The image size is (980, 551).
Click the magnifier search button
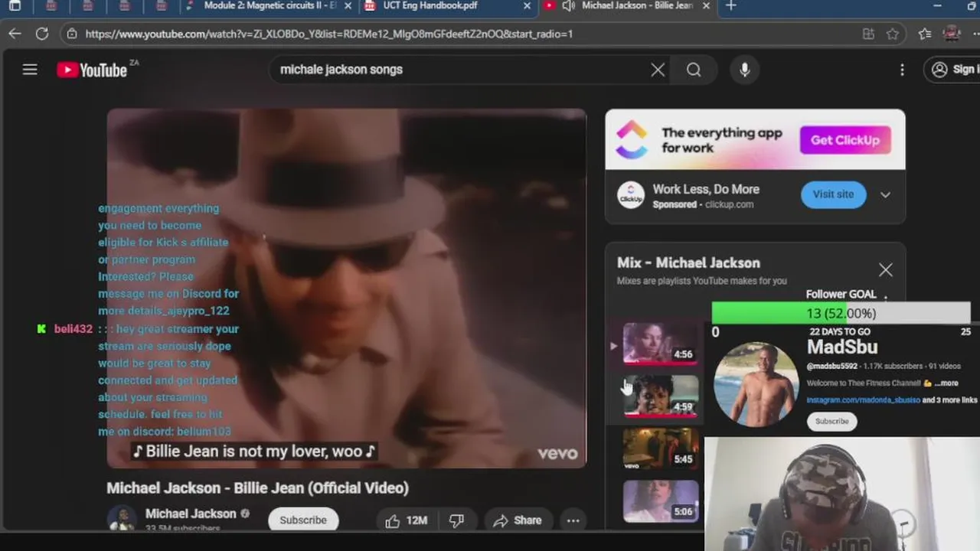(x=694, y=70)
